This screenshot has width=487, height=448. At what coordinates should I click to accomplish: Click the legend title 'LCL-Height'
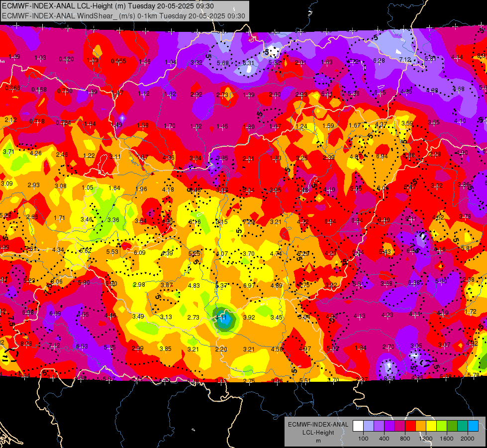click(318, 433)
